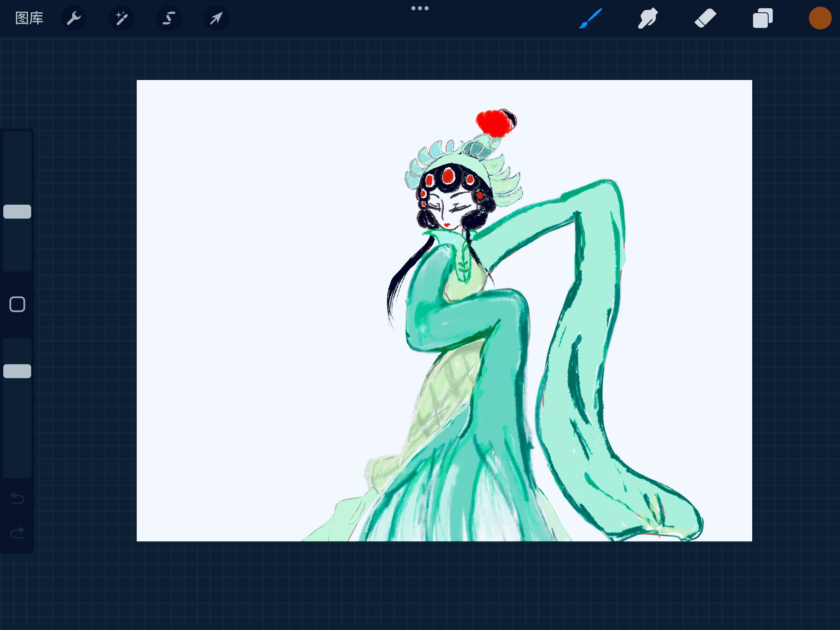Undo the last stroke with arrow
The height and width of the screenshot is (630, 840).
(17, 498)
